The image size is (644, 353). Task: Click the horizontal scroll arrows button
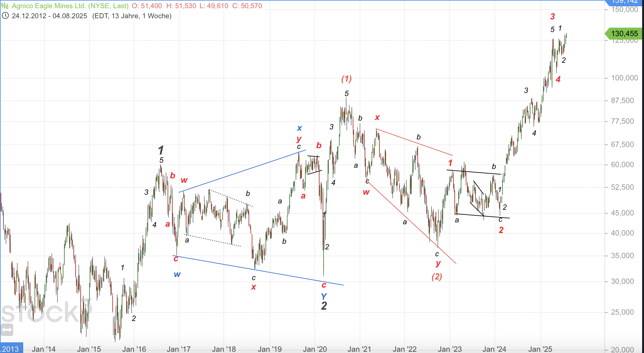pyautogui.click(x=7, y=330)
